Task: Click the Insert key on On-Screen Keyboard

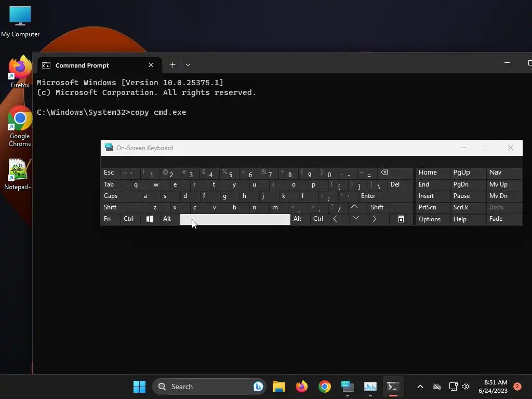Action: [x=433, y=196]
